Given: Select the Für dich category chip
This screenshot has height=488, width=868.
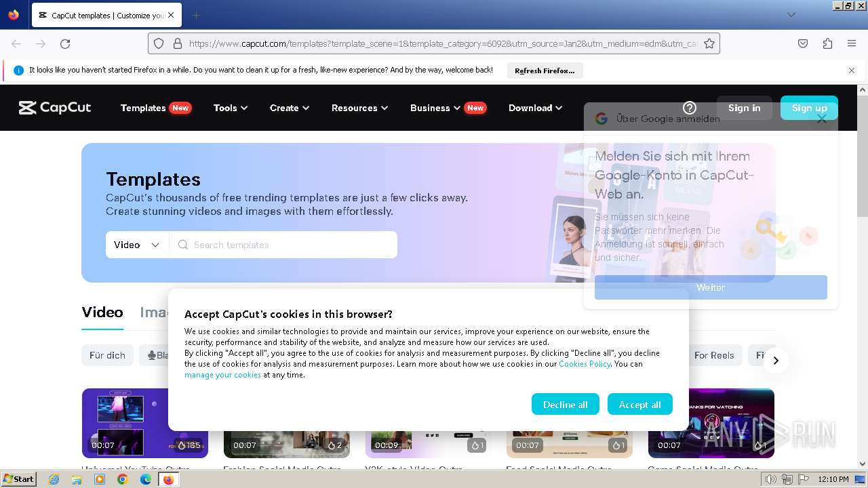Looking at the screenshot, I should click(107, 355).
